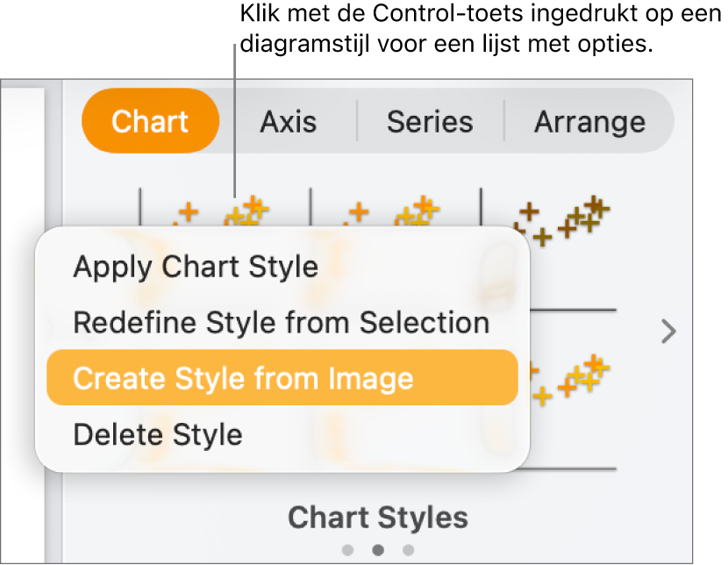Expand more chart styles with the right chevron

pyautogui.click(x=667, y=333)
